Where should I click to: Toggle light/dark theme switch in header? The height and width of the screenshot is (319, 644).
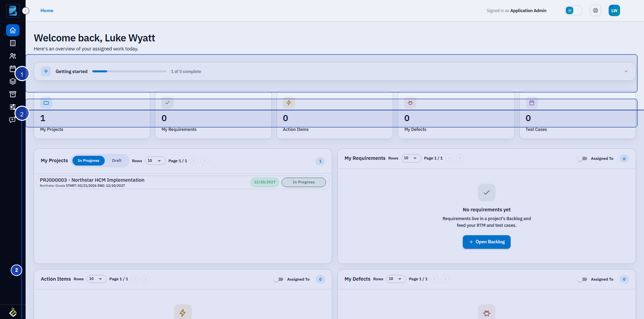(574, 10)
